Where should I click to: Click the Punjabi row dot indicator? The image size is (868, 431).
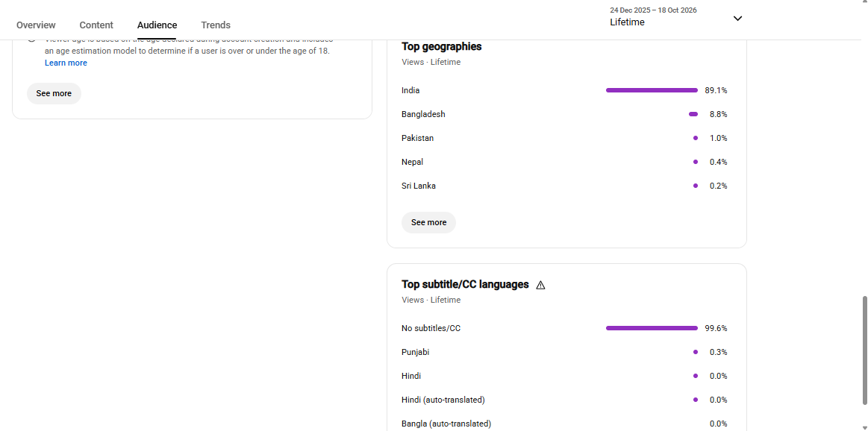(x=696, y=352)
